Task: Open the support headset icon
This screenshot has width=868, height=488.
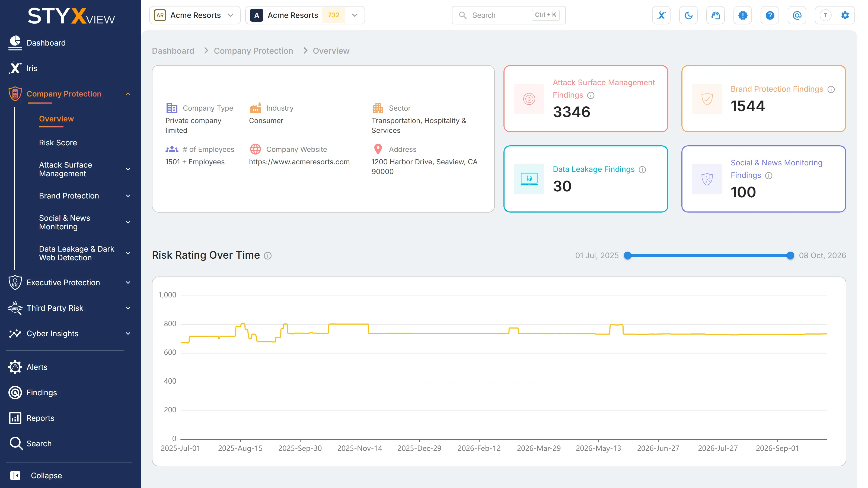Action: point(715,15)
